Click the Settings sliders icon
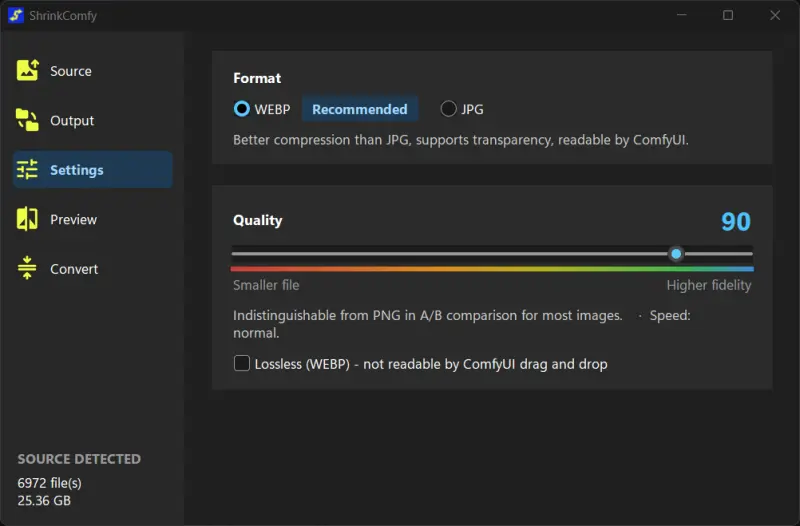Viewport: 800px width, 526px height. click(28, 169)
